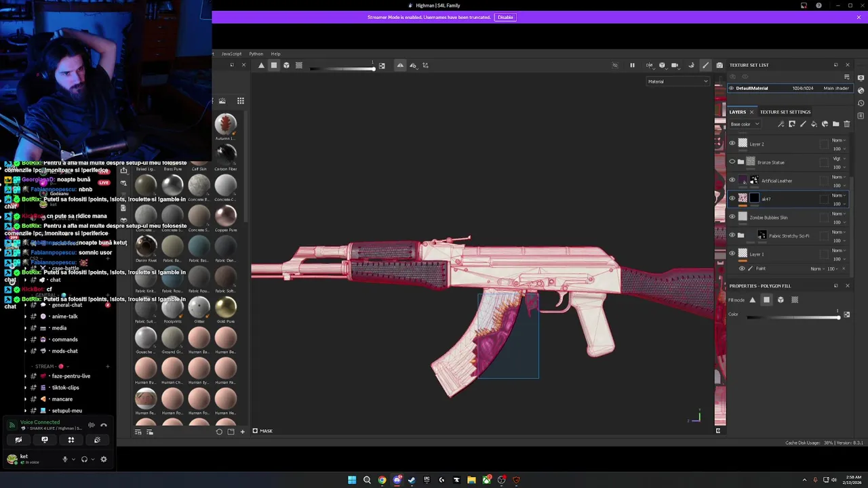The width and height of the screenshot is (868, 488).
Task: Hide the Artificial Leather layer
Action: (732, 180)
